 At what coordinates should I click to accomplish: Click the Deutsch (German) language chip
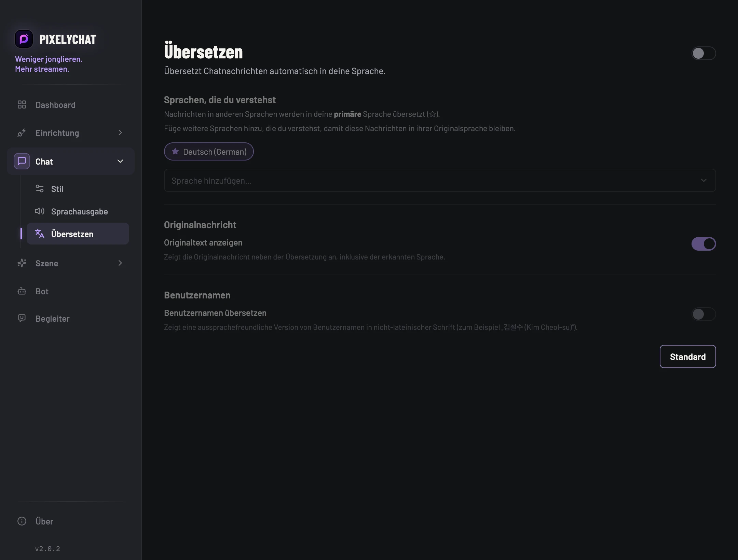point(209,152)
